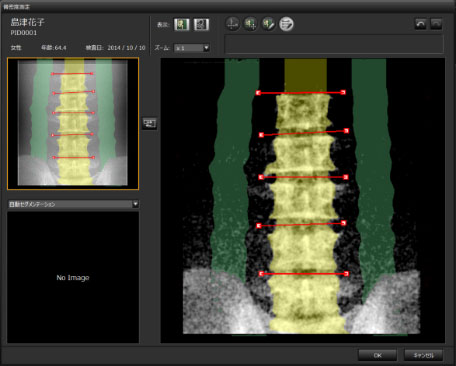Click the image transfer icon between panels
This screenshot has height=366, width=456.
tap(149, 124)
